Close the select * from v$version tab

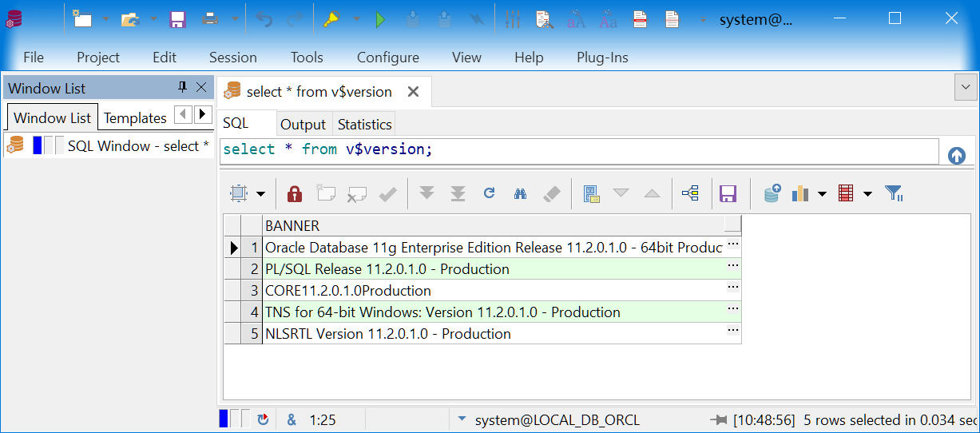(x=413, y=92)
